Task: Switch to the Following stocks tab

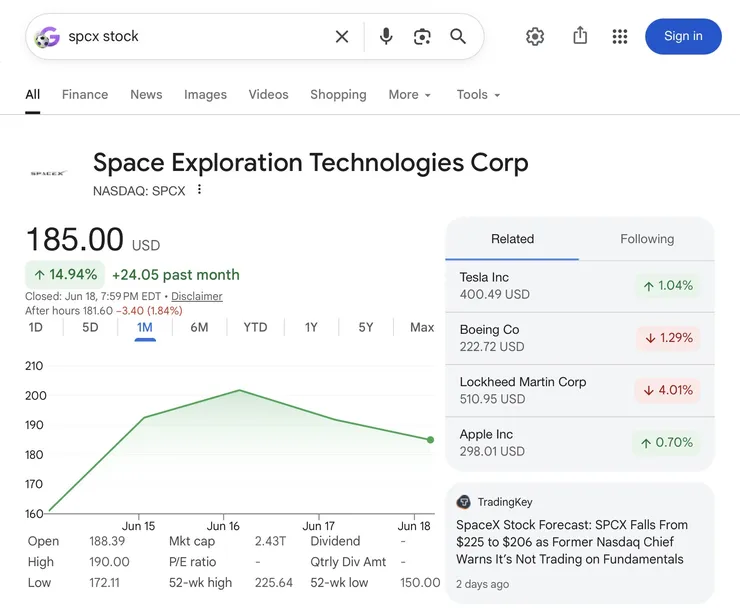Action: pos(647,239)
